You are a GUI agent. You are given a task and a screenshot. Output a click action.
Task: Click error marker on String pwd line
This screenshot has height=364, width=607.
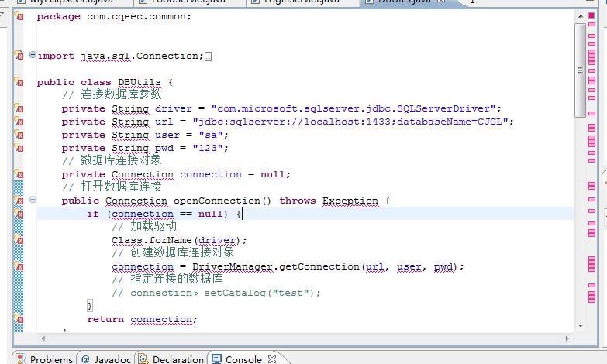click(x=19, y=147)
